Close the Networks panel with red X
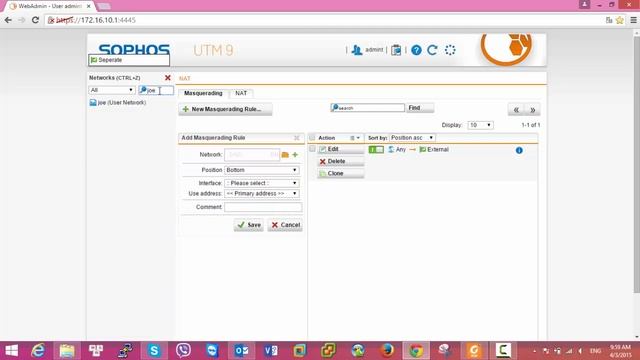The height and width of the screenshot is (360, 640). point(167,78)
